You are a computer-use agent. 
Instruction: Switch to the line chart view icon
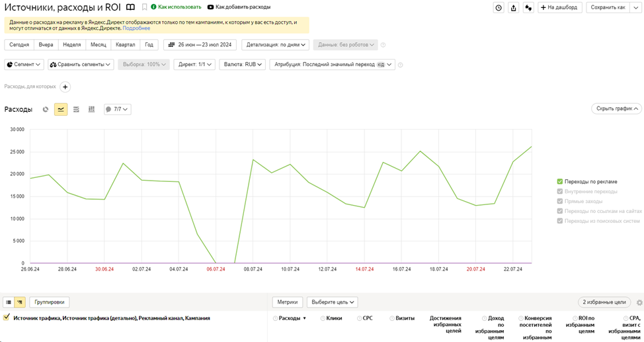61,109
